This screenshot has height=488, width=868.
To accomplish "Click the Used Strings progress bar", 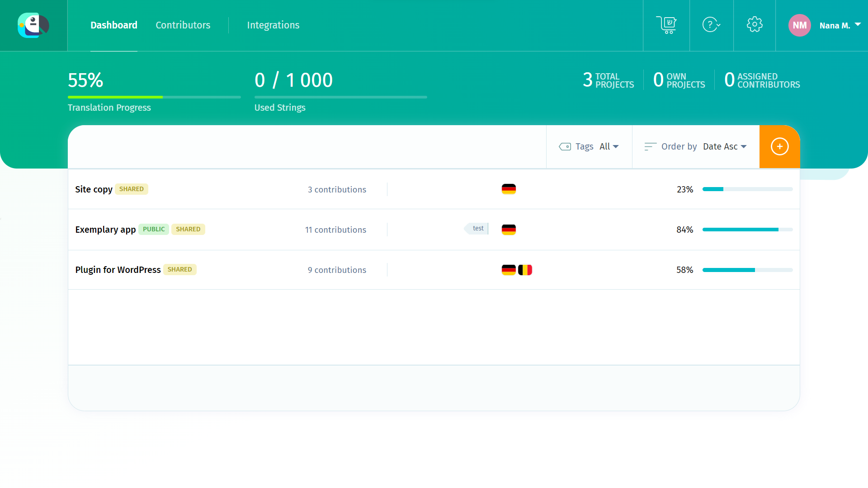I will [x=340, y=97].
